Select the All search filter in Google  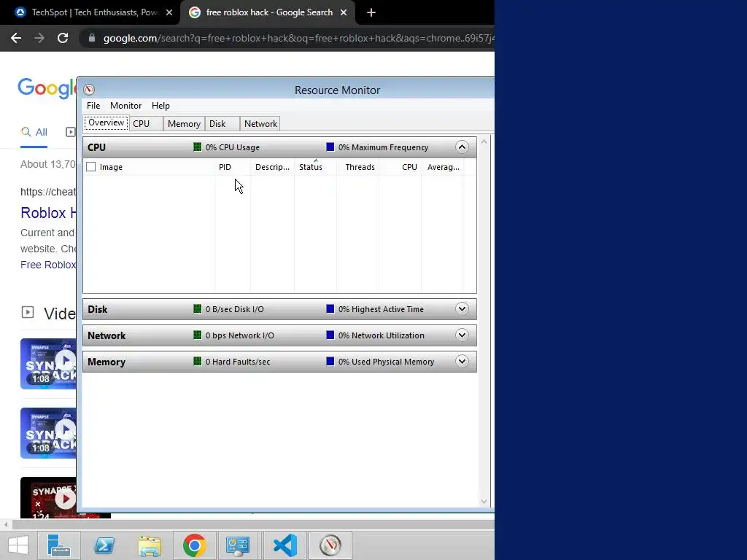[x=34, y=133]
